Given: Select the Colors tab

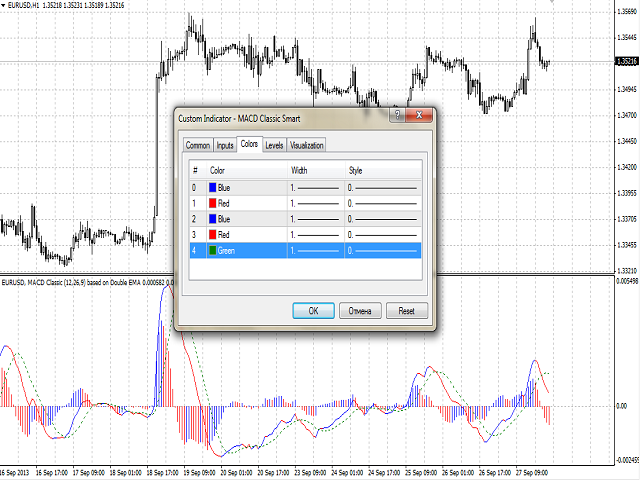Looking at the screenshot, I should tap(249, 144).
